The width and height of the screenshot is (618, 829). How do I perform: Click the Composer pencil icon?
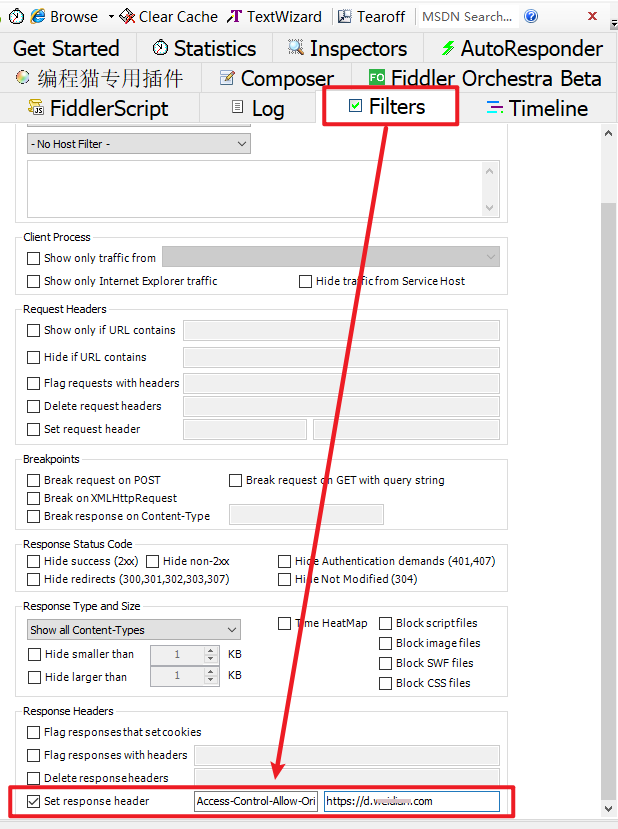[227, 78]
